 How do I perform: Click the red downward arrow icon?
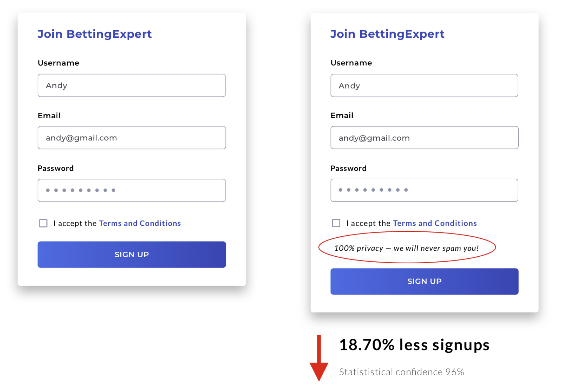pos(319,359)
